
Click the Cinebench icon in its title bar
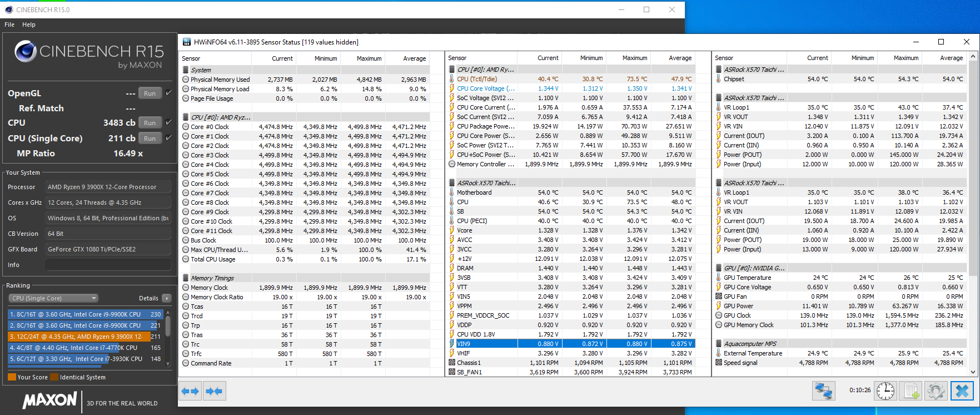pos(8,9)
